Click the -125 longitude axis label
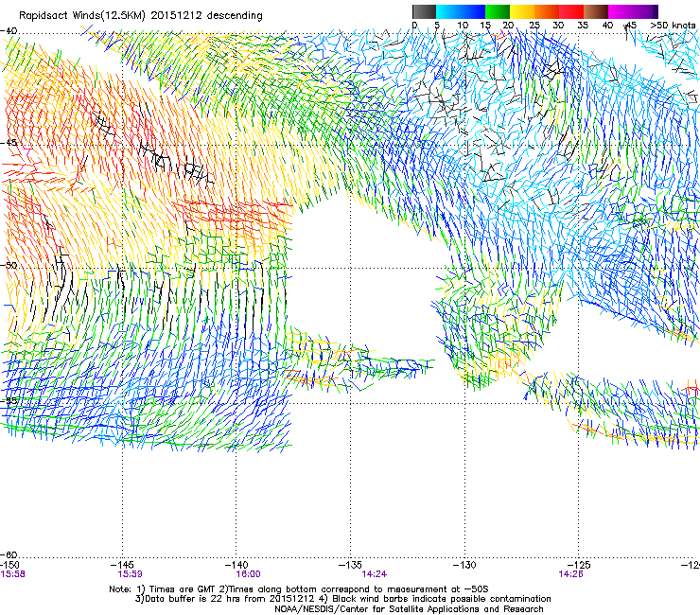This screenshot has width=700, height=615. tap(579, 565)
